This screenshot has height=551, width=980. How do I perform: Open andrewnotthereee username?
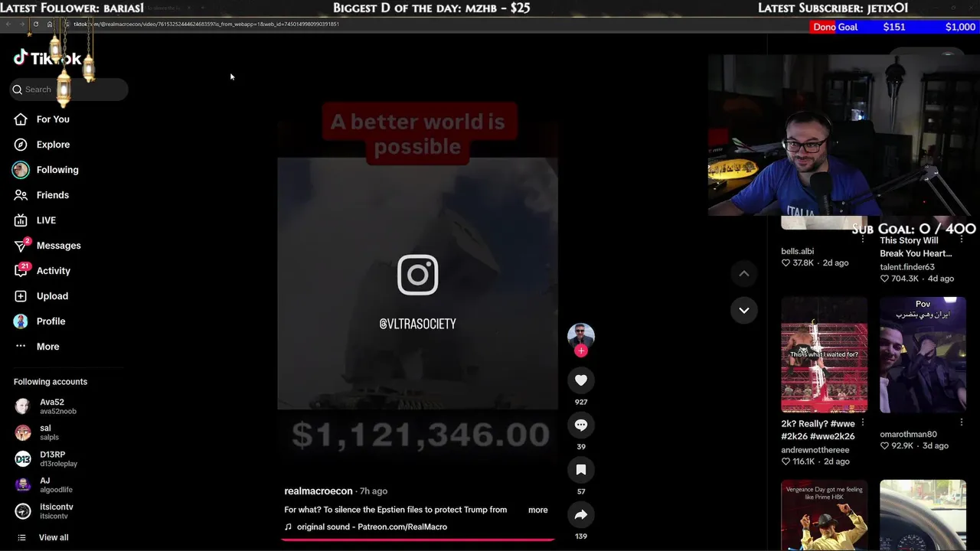pos(815,450)
